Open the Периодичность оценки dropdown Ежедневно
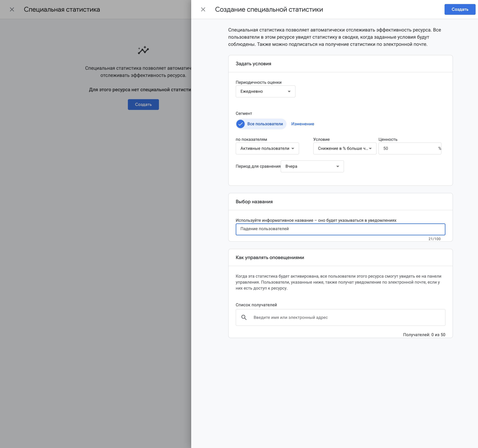The image size is (478, 448). (x=265, y=91)
